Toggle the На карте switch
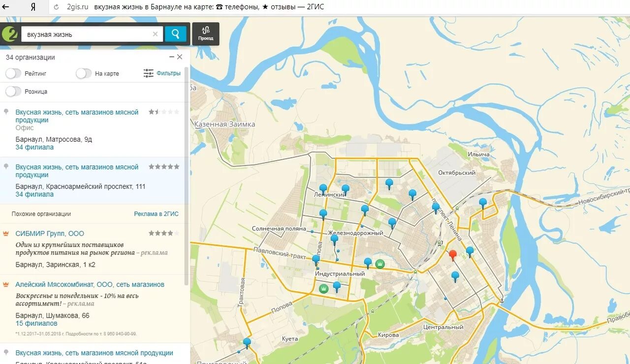The width and height of the screenshot is (630, 364). (84, 73)
